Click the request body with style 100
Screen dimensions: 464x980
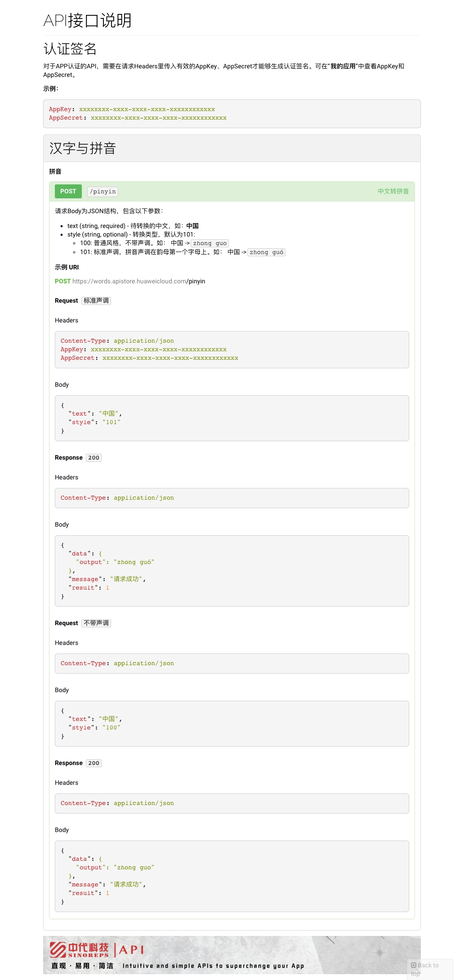pos(232,723)
